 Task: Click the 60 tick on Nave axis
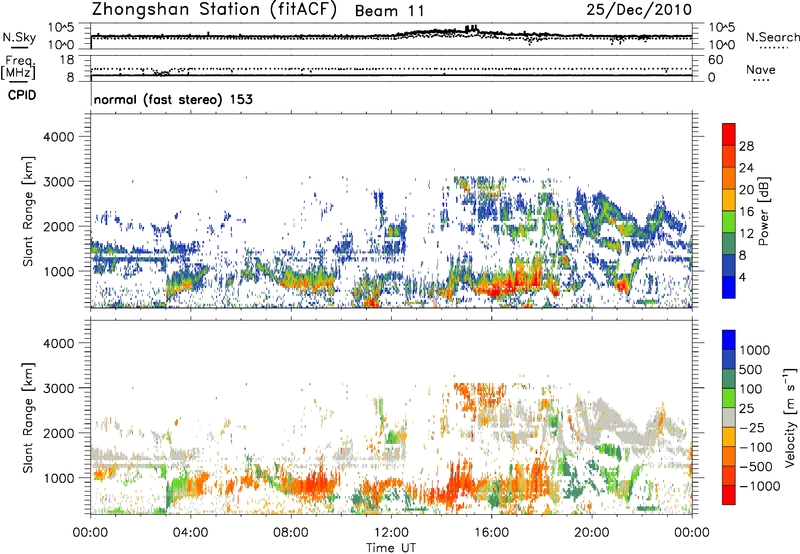(x=715, y=60)
